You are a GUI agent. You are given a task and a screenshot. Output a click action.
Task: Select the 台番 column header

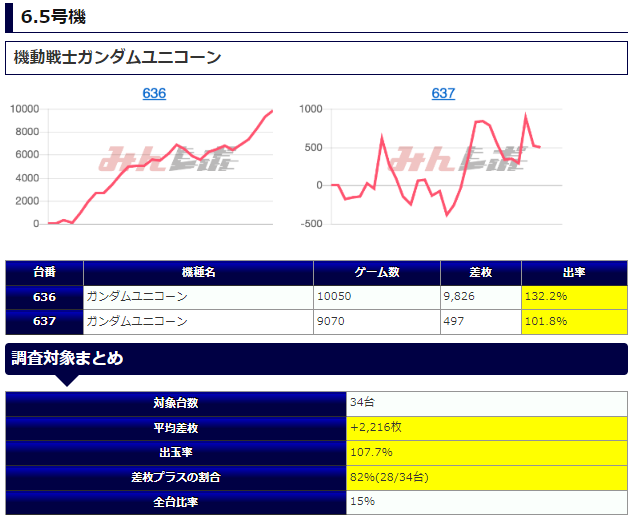click(44, 273)
